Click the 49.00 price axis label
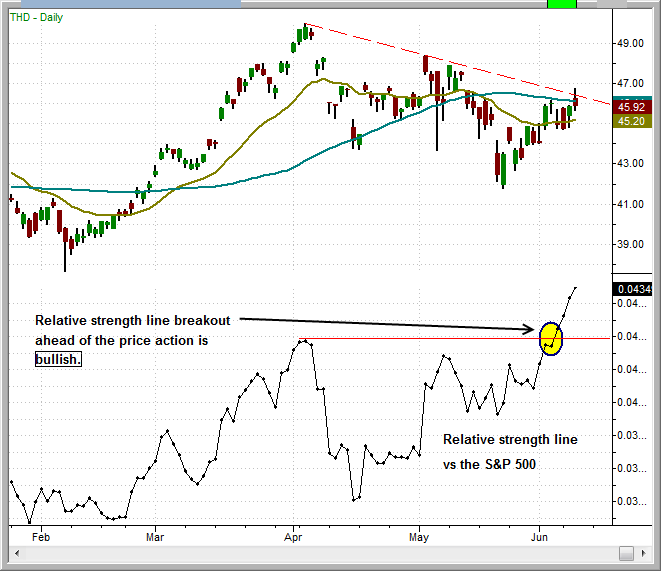The height and width of the screenshot is (571, 661). pyautogui.click(x=630, y=44)
